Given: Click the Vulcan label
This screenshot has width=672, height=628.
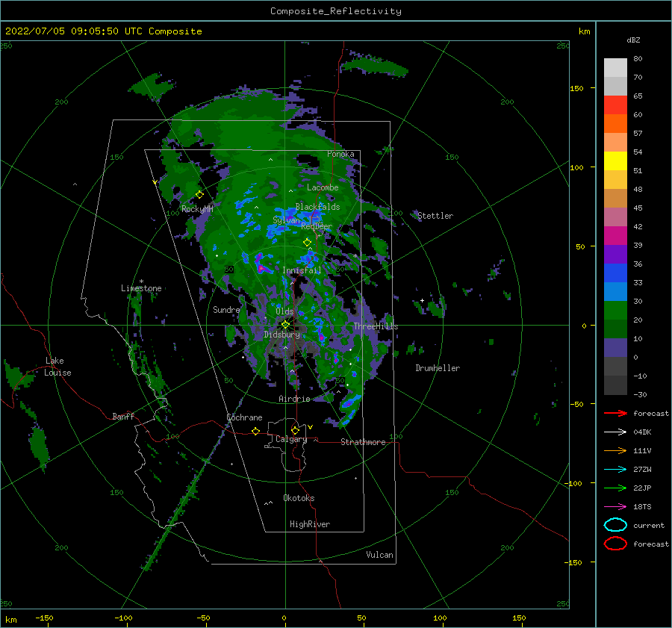Looking at the screenshot, I should tap(380, 555).
